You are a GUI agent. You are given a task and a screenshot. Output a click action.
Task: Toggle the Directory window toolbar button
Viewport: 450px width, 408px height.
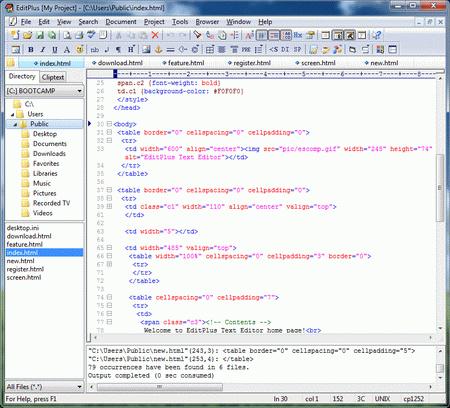[338, 35]
